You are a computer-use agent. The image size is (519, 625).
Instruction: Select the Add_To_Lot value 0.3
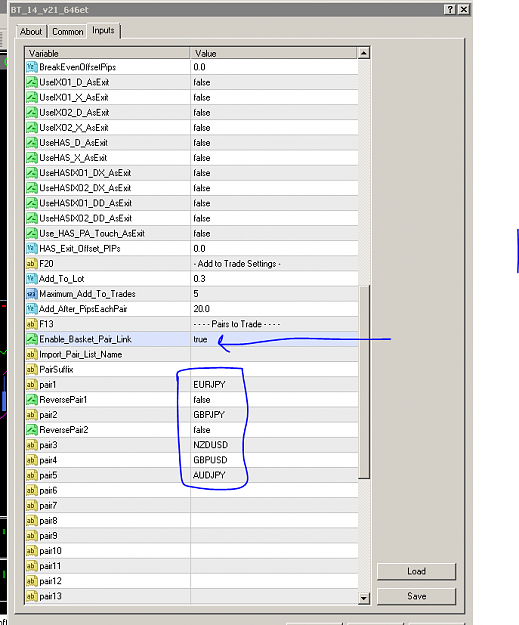(x=199, y=279)
